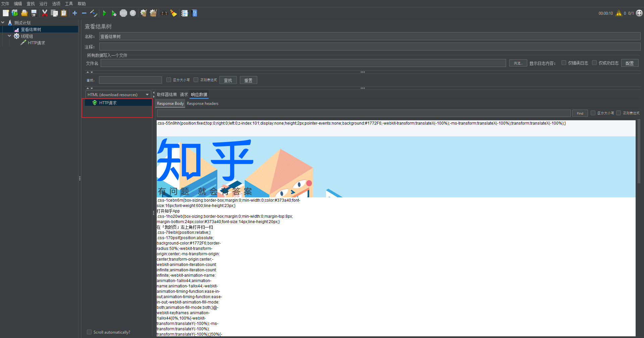The height and width of the screenshot is (338, 644).
Task: Enable 正则表达式 beside the Find button
Action: tap(619, 113)
